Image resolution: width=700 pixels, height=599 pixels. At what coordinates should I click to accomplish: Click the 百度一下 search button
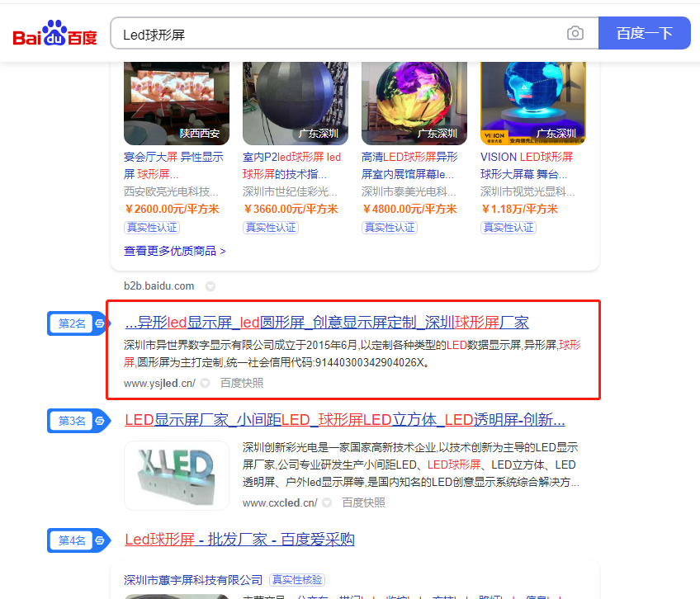(x=644, y=33)
